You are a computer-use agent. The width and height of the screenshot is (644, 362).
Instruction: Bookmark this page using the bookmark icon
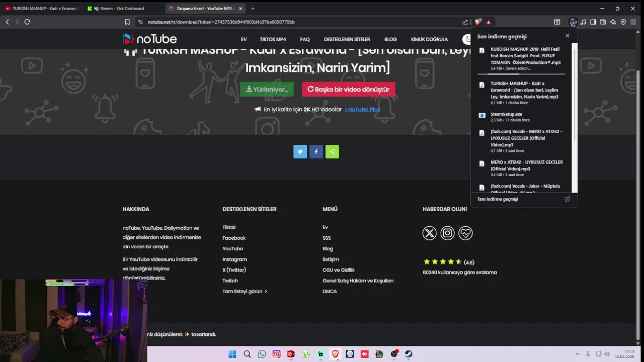(127, 22)
